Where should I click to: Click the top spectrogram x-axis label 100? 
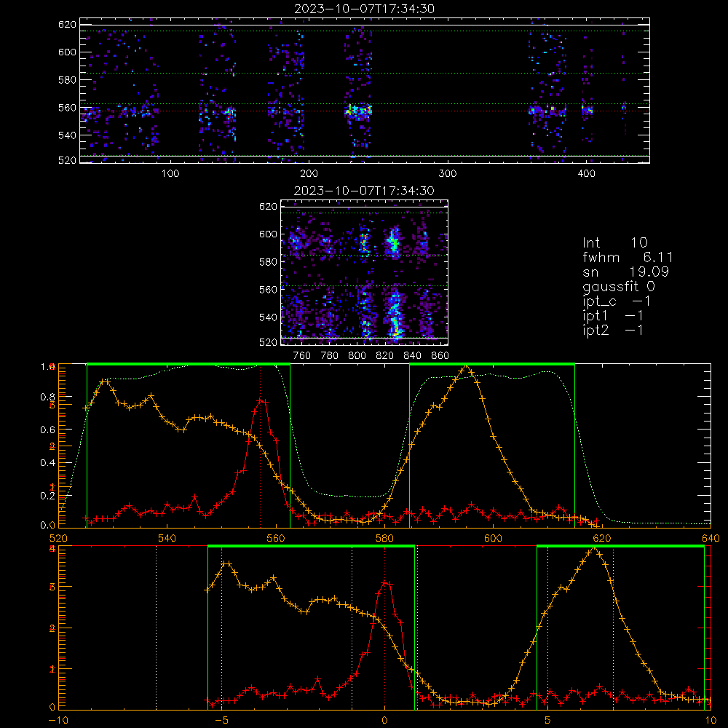click(x=170, y=174)
